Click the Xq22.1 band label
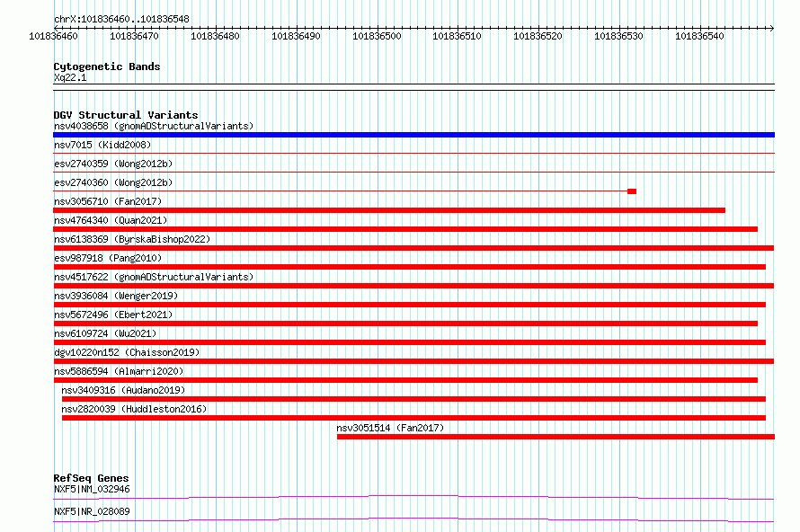Image resolution: width=800 pixels, height=532 pixels. tap(70, 77)
